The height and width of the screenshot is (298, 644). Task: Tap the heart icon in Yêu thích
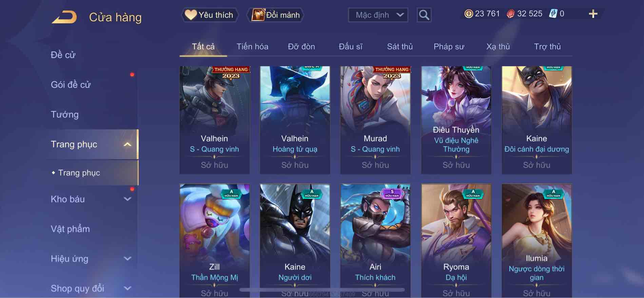(191, 15)
